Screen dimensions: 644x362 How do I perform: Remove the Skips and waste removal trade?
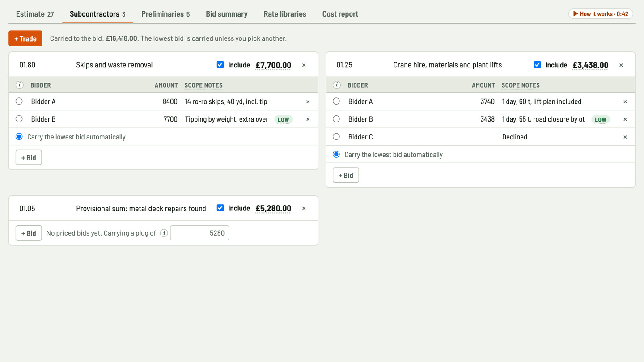[x=304, y=65]
